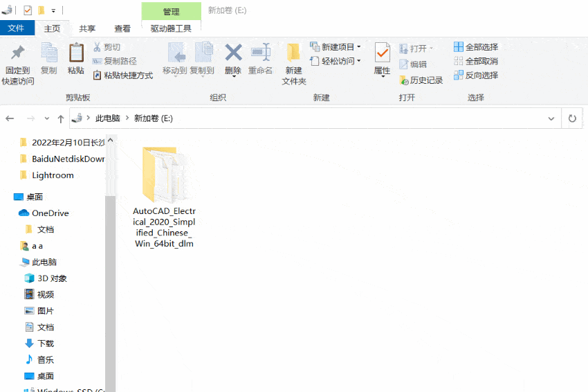Open the address bar history dropdown arrow
588x392 pixels.
551,118
